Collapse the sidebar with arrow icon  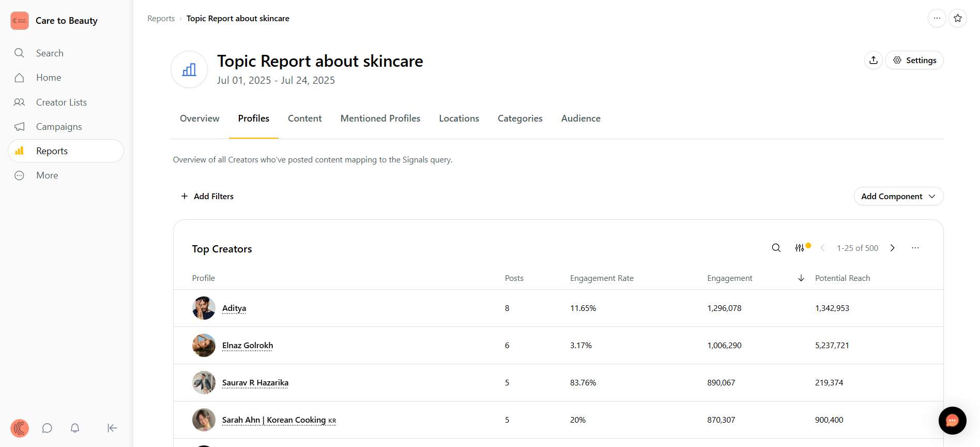click(112, 428)
